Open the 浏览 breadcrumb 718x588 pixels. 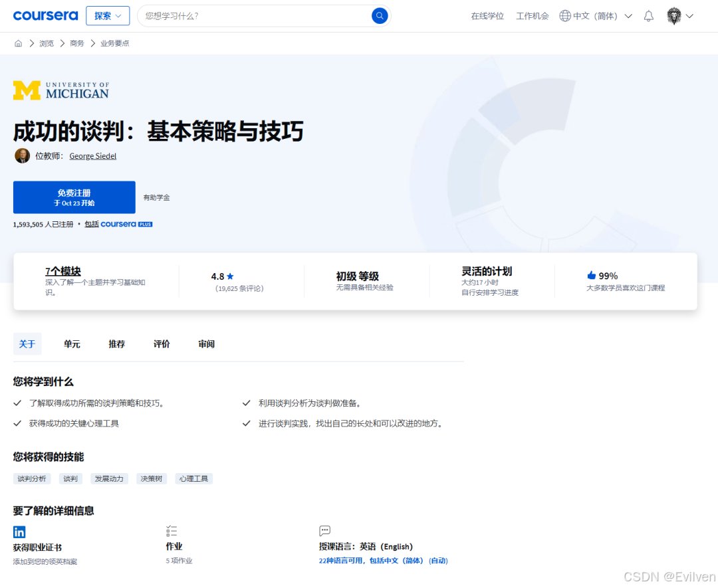point(47,43)
